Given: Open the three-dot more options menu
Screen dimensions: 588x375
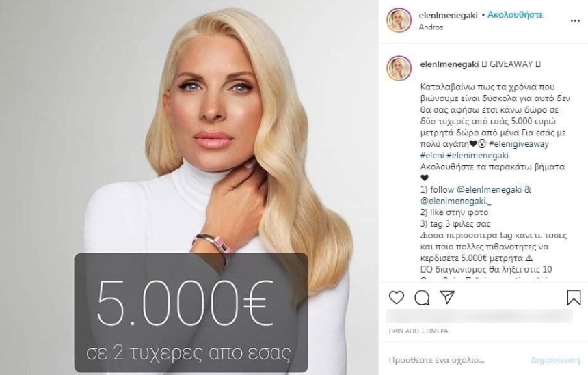Looking at the screenshot, I should [575, 21].
